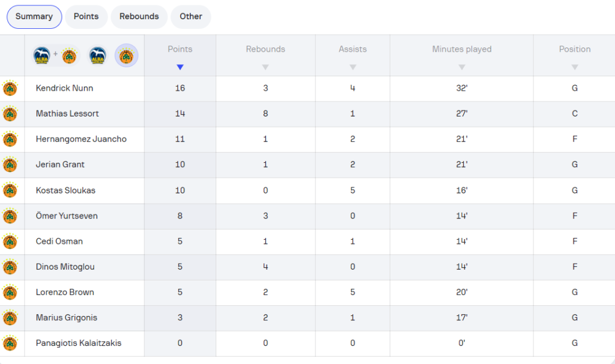The image size is (615, 364).
Task: Sort table by Assists arrow
Action: (353, 67)
